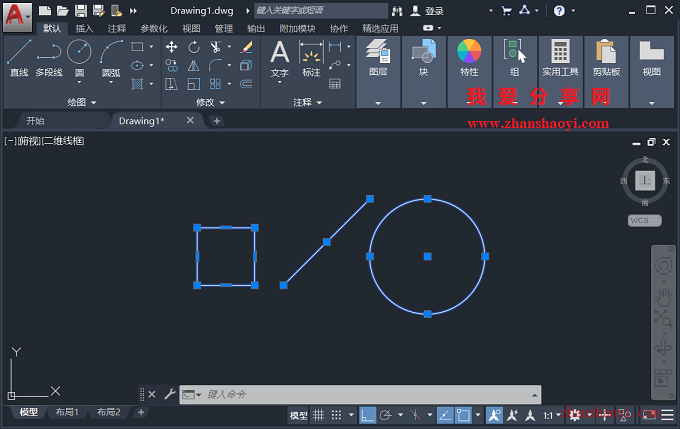Select the Rectangle draw tool
680x429 pixels.
pos(137,46)
